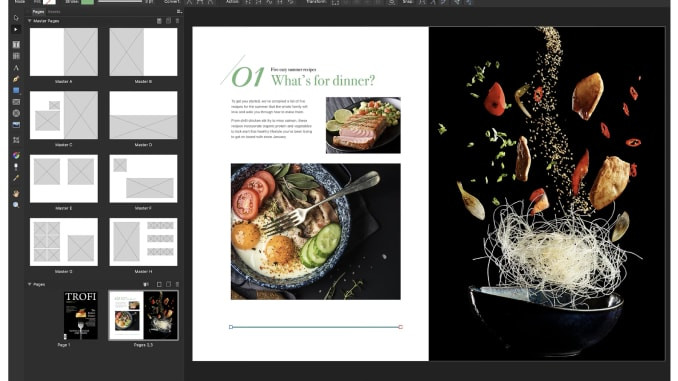Select the View hand tool
Screen dimensions: 678x381
(x=16, y=194)
